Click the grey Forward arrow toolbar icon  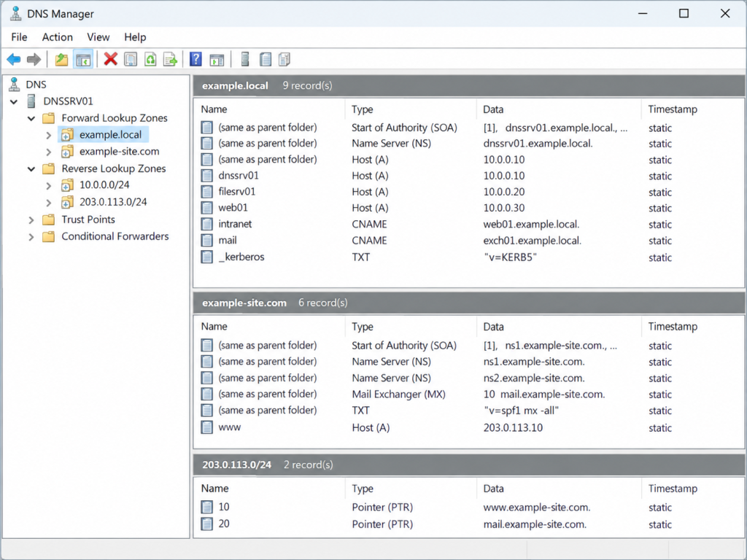pos(34,60)
